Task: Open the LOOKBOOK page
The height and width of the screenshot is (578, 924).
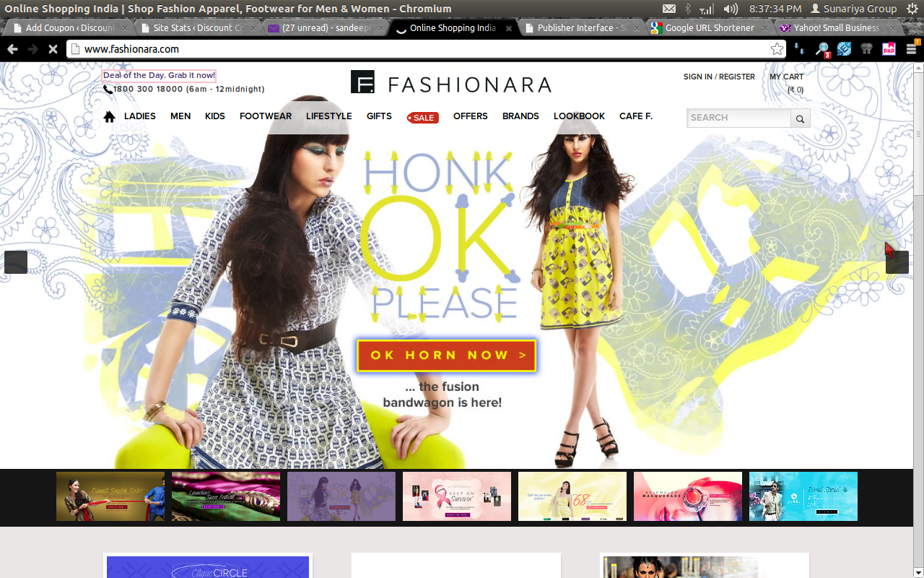Action: (x=579, y=116)
